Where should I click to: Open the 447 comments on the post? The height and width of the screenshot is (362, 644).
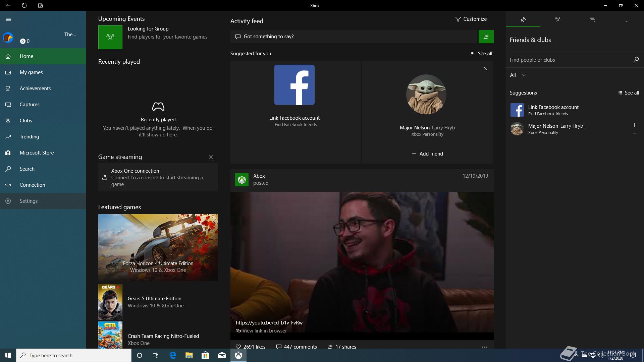pyautogui.click(x=297, y=347)
